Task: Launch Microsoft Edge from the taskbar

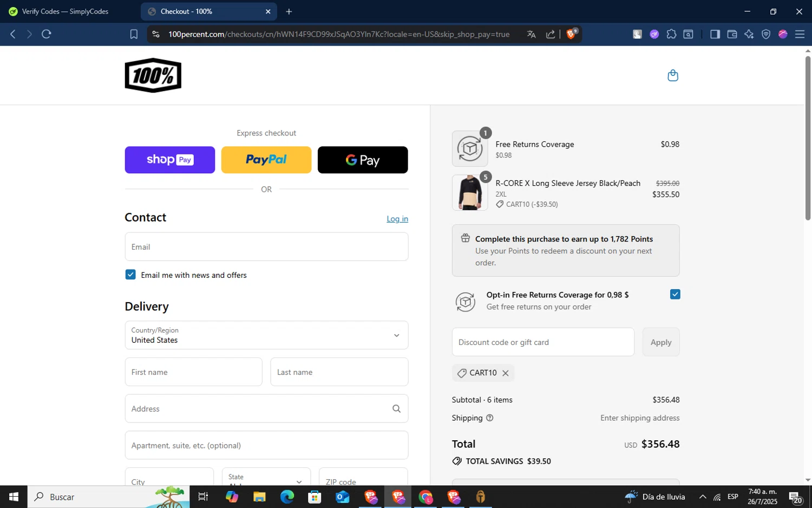Action: [x=287, y=497]
